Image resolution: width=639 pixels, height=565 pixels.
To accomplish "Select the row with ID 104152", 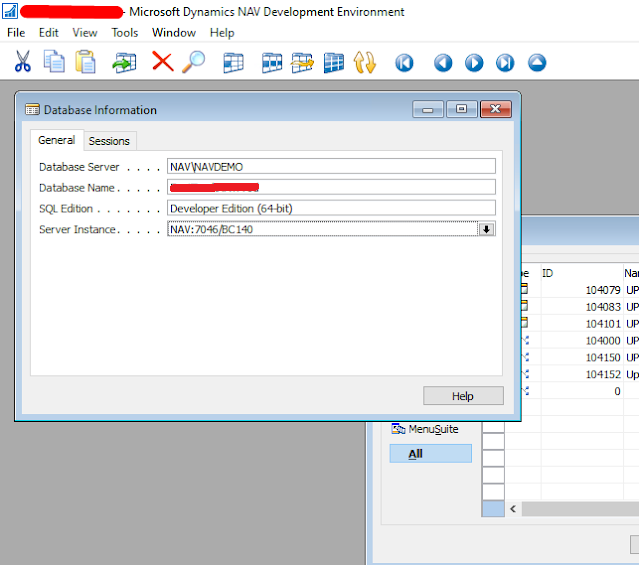I will (x=580, y=374).
